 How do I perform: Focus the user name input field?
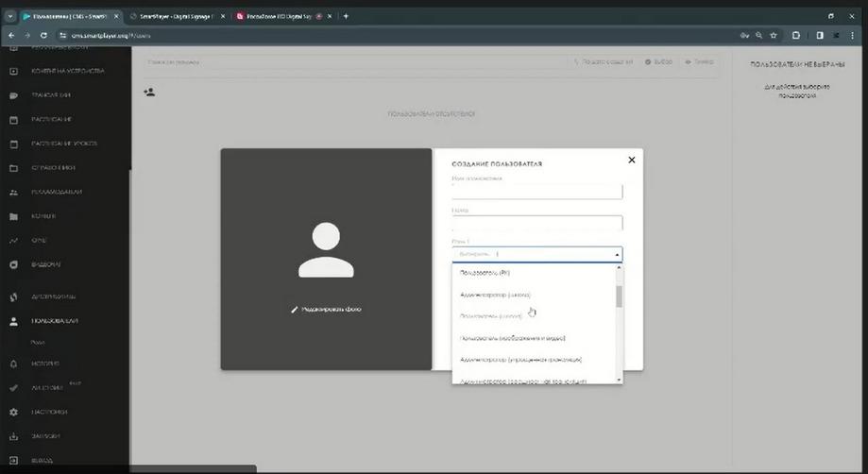click(537, 192)
